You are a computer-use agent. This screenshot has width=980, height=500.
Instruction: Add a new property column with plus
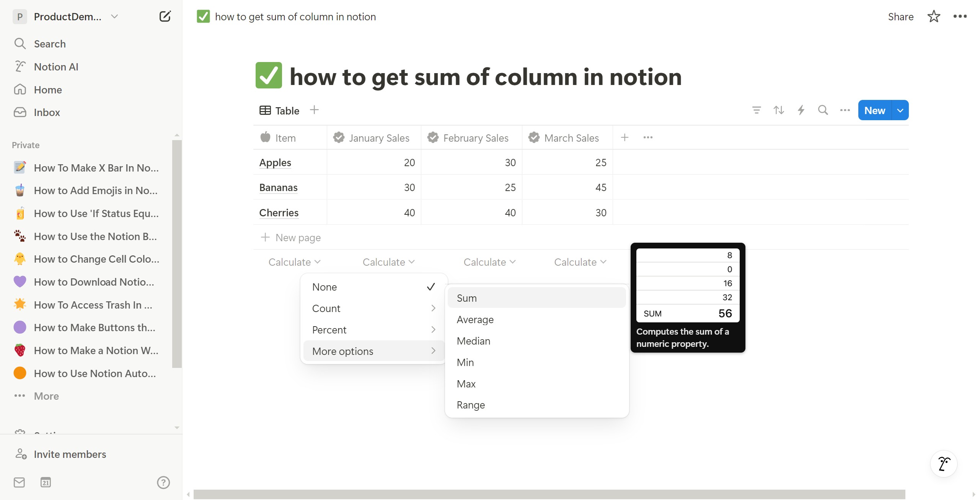tap(625, 137)
